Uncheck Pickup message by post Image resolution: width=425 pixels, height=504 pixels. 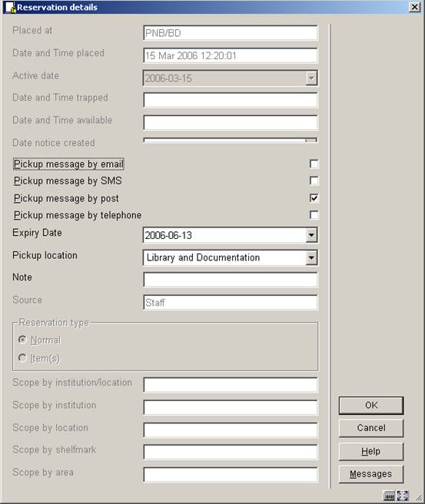(x=314, y=198)
